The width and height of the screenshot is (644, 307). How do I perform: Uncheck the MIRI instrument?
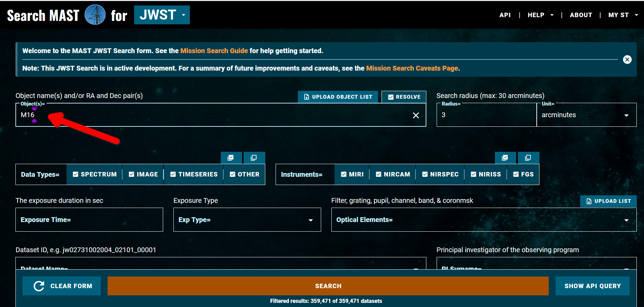coord(352,174)
